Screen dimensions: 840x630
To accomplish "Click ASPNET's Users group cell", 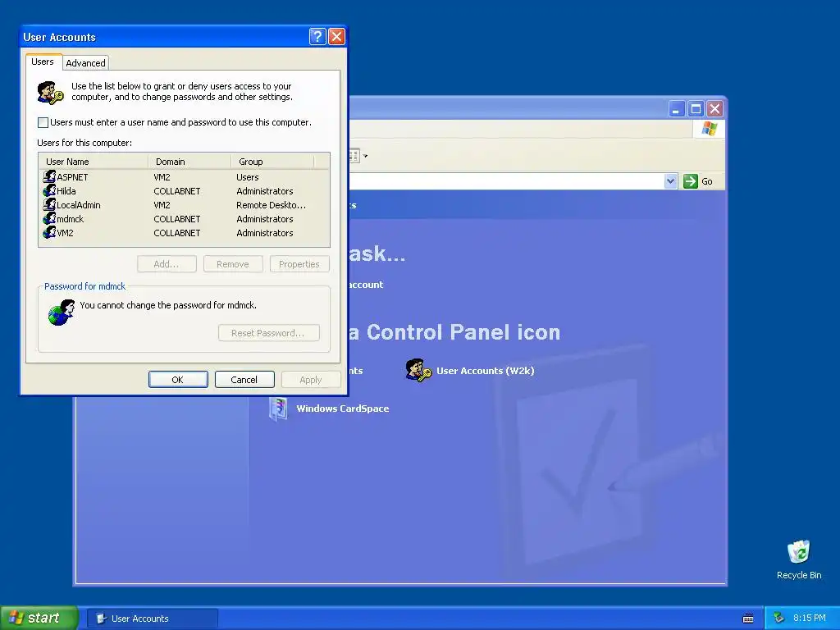I will click(x=248, y=177).
